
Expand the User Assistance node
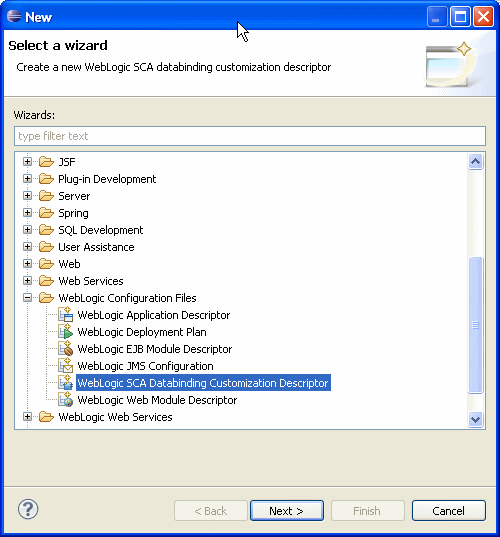click(27, 247)
